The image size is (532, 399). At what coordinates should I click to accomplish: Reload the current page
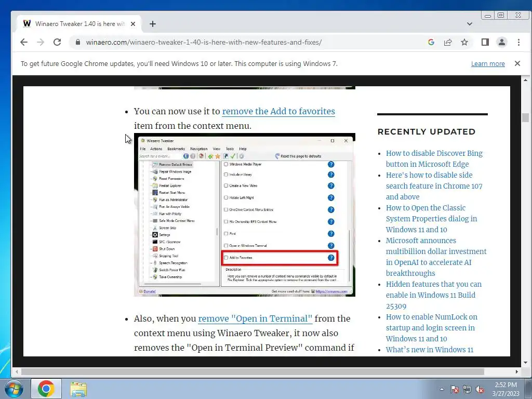(x=57, y=42)
